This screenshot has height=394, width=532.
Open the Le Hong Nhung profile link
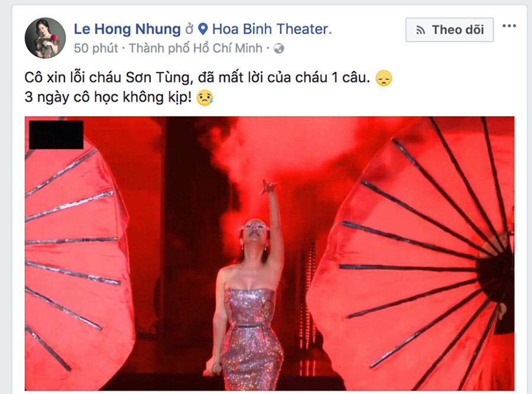pos(127,29)
